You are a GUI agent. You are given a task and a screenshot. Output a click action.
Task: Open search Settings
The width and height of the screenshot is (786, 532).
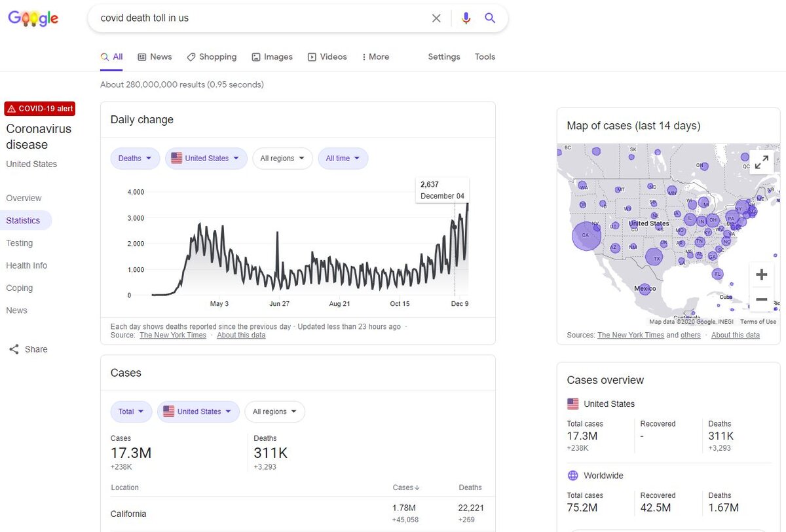(444, 57)
